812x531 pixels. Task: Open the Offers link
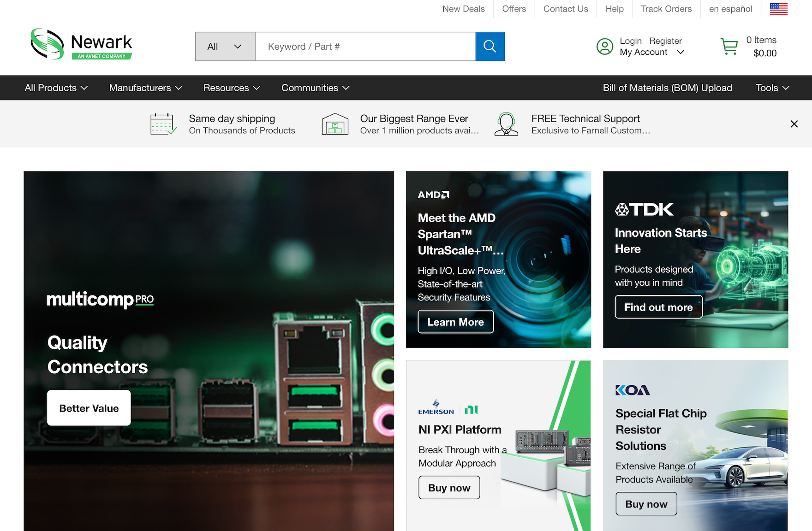click(514, 9)
